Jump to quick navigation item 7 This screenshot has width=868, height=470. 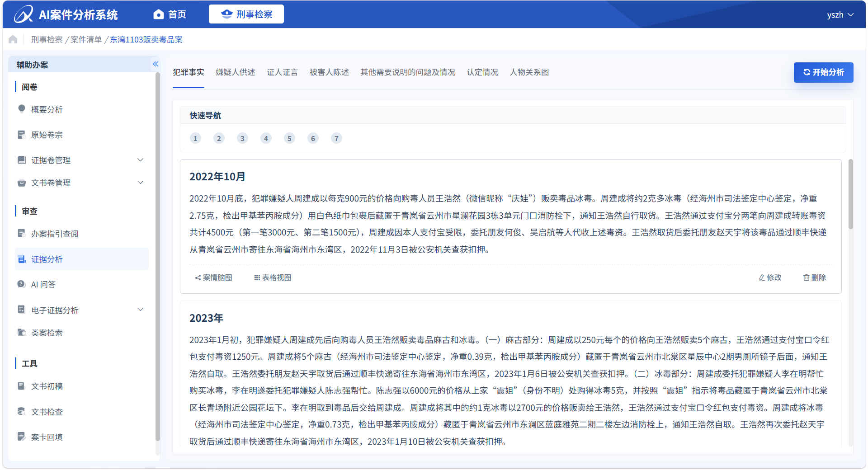[336, 138]
